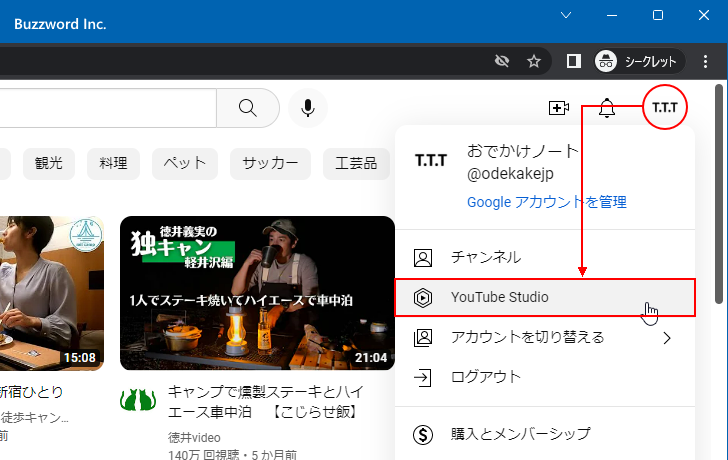Select the ペット filter chip
Image resolution: width=728 pixels, height=460 pixels.
(x=185, y=163)
